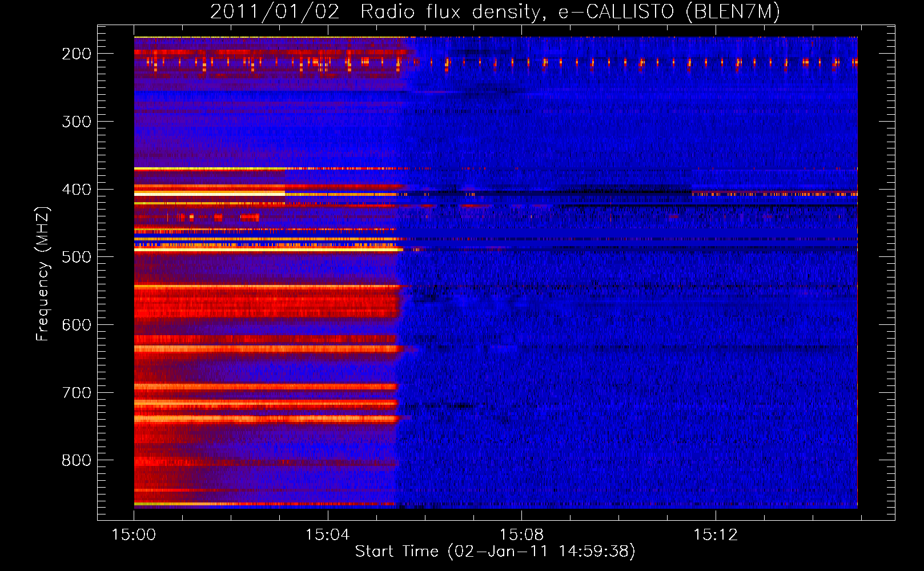Click the '800' frequency tick label

tap(77, 460)
